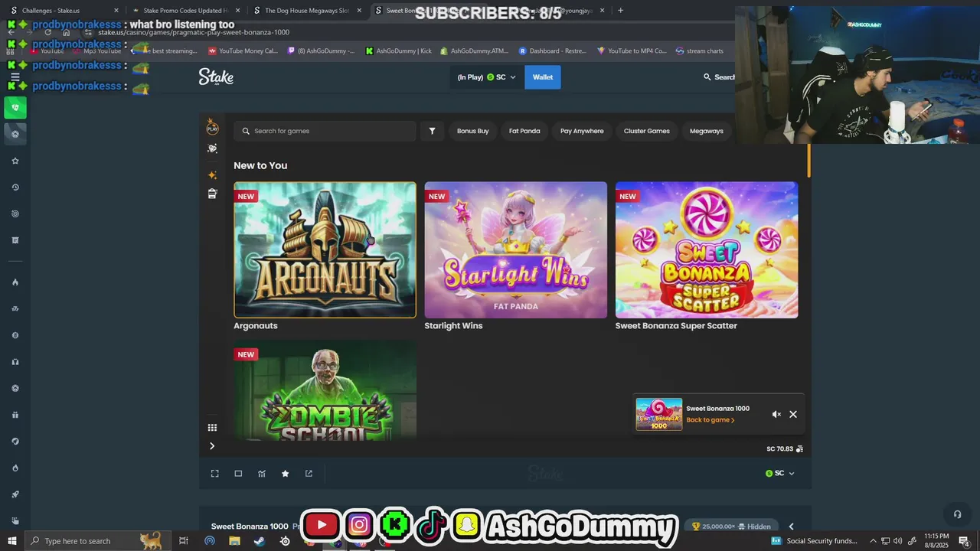
Task: Open Favourites star in left sidebar
Action: pyautogui.click(x=15, y=161)
